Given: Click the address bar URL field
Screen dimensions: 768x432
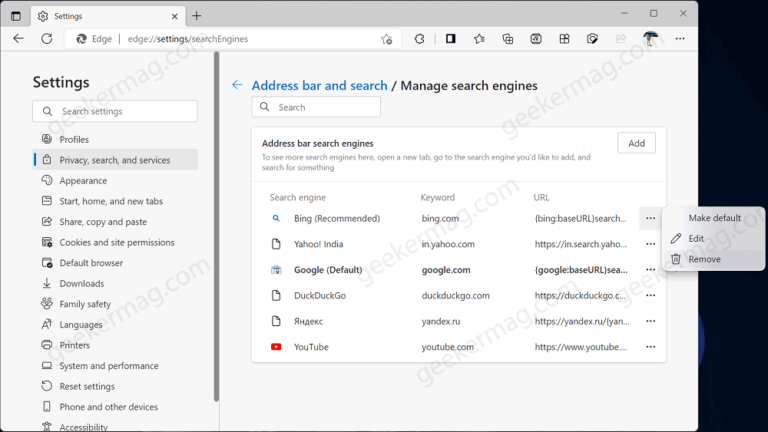Looking at the screenshot, I should tap(233, 39).
